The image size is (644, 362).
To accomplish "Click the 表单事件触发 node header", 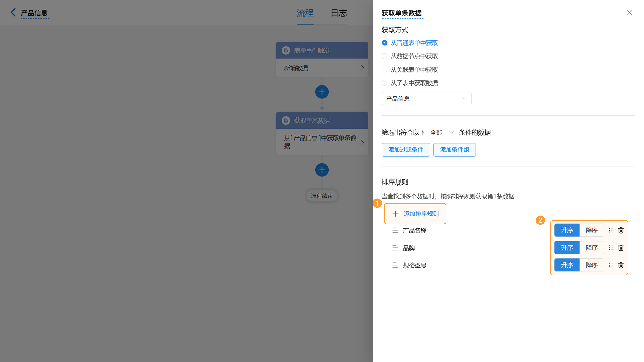I will pos(322,50).
